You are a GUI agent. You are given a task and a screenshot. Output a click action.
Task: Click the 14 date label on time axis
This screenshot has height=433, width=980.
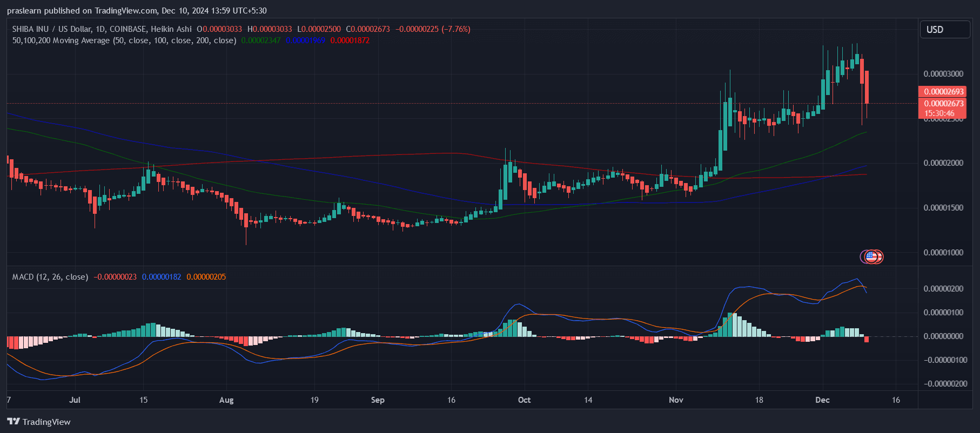pyautogui.click(x=588, y=400)
